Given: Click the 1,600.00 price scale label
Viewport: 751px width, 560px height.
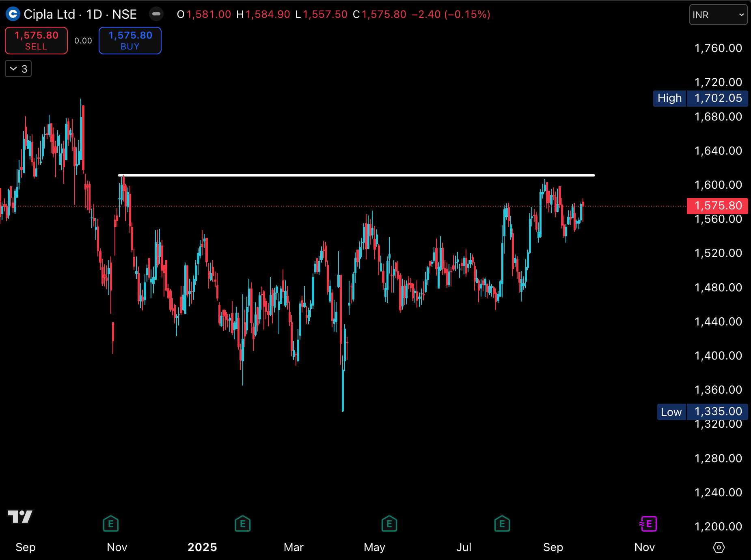Looking at the screenshot, I should coord(718,185).
